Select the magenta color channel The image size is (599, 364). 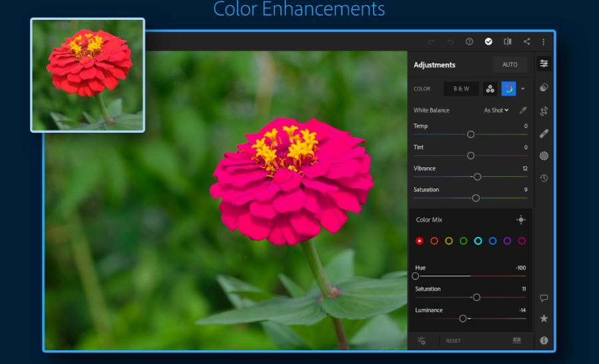pyautogui.click(x=522, y=241)
